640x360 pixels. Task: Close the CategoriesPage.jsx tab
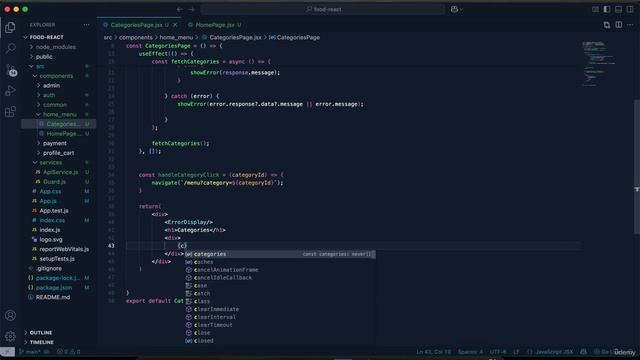(175, 25)
